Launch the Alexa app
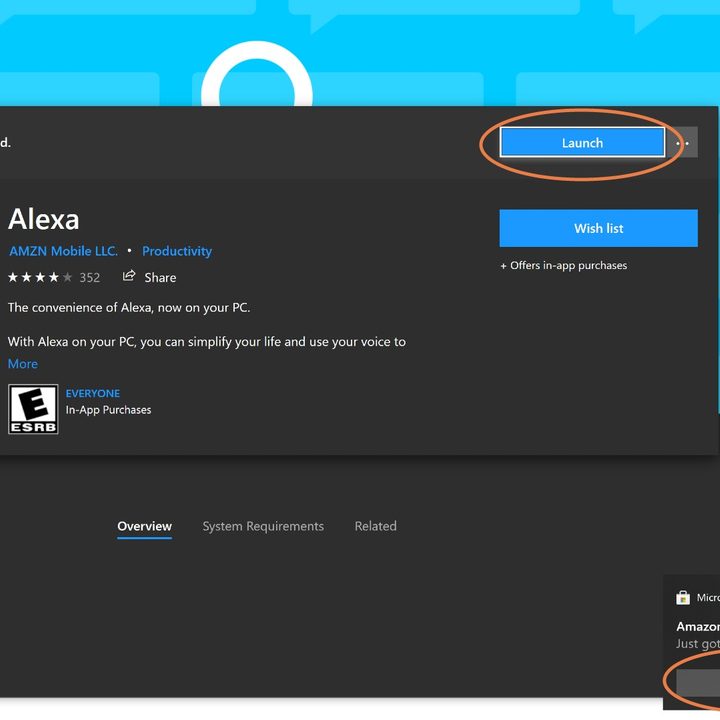The width and height of the screenshot is (720, 720). coord(582,142)
